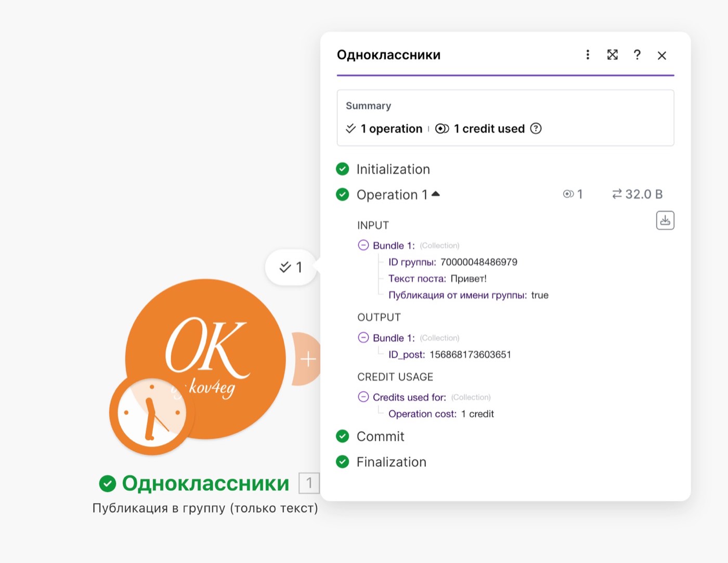Open help with the question mark icon
The width and height of the screenshot is (728, 563).
(x=637, y=55)
